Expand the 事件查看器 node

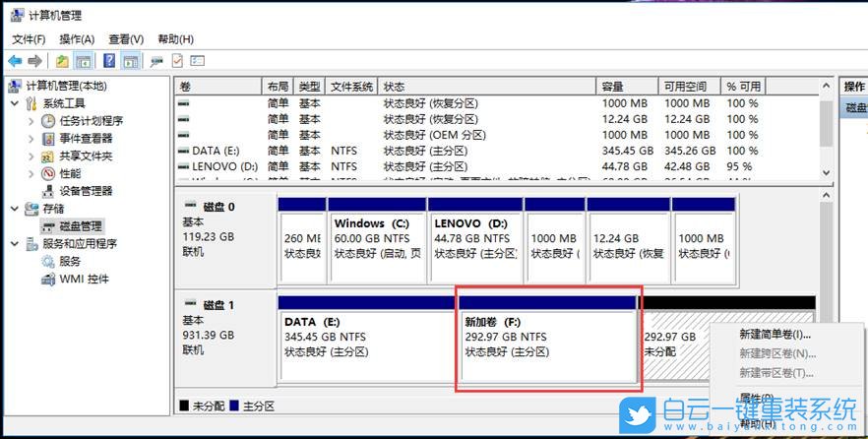[31, 139]
